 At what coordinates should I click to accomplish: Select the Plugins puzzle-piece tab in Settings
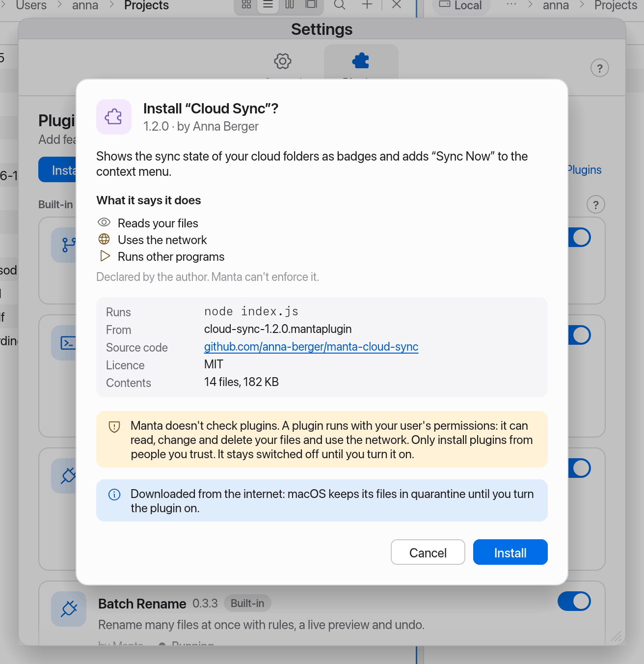pos(361,61)
